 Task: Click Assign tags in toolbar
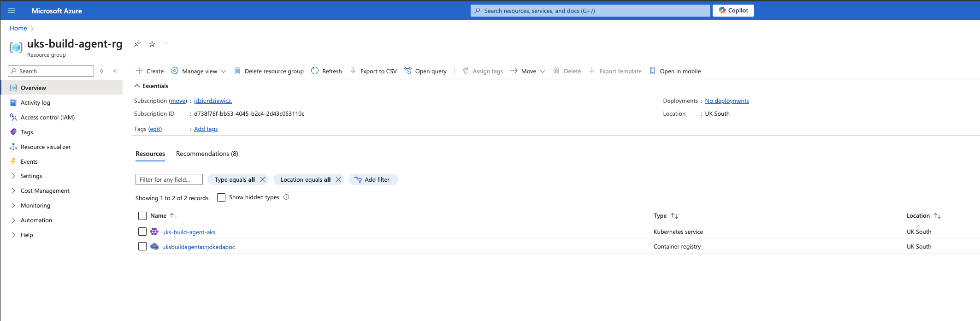tap(483, 71)
